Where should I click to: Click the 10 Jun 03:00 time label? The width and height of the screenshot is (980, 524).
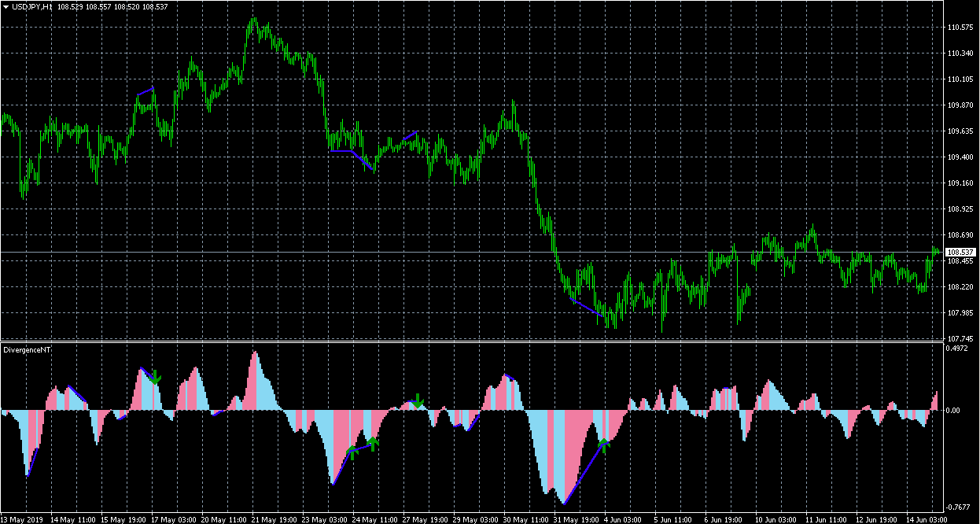tap(777, 519)
